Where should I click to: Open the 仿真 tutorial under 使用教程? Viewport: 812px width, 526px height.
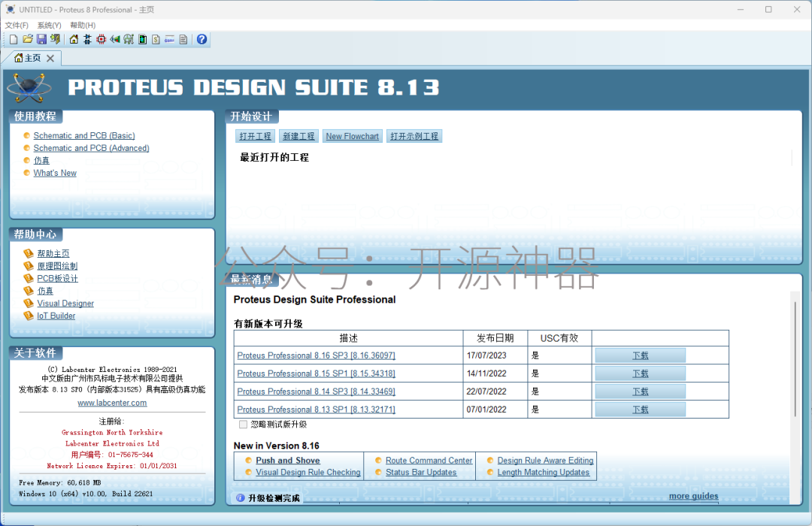41,161
